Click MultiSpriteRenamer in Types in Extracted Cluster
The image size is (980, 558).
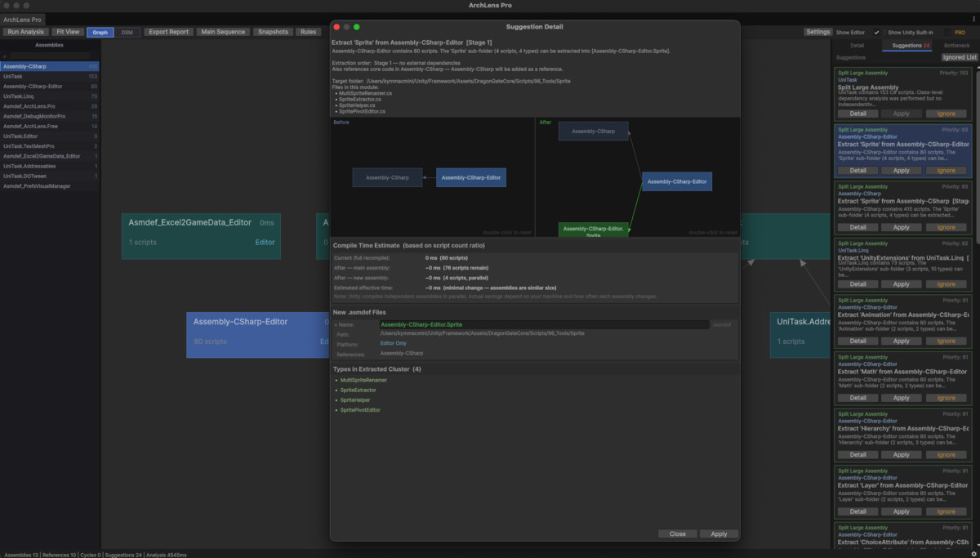tap(363, 381)
